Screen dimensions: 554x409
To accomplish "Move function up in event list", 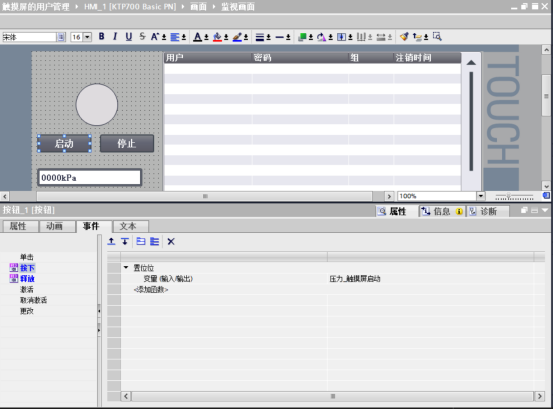I will (111, 242).
